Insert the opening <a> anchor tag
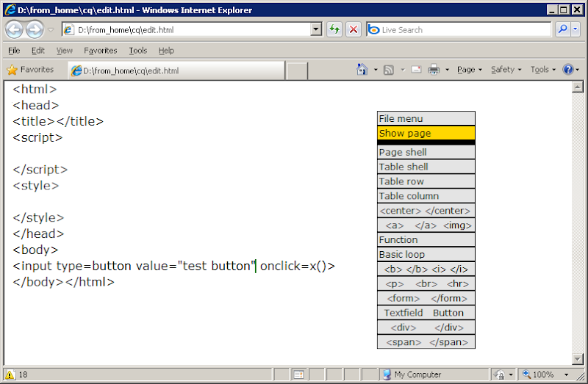Image resolution: width=588 pixels, height=384 pixels. click(395, 225)
